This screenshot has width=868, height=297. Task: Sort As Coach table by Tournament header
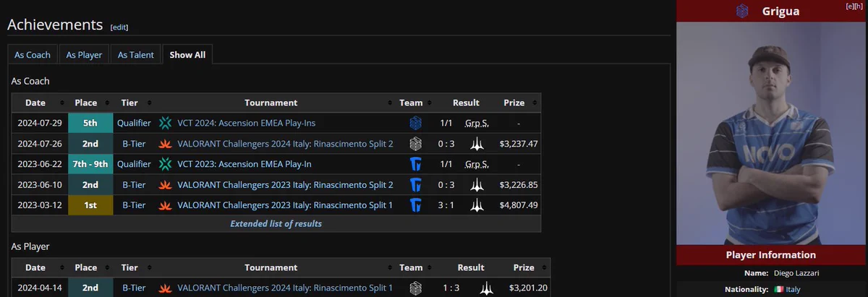[276, 103]
